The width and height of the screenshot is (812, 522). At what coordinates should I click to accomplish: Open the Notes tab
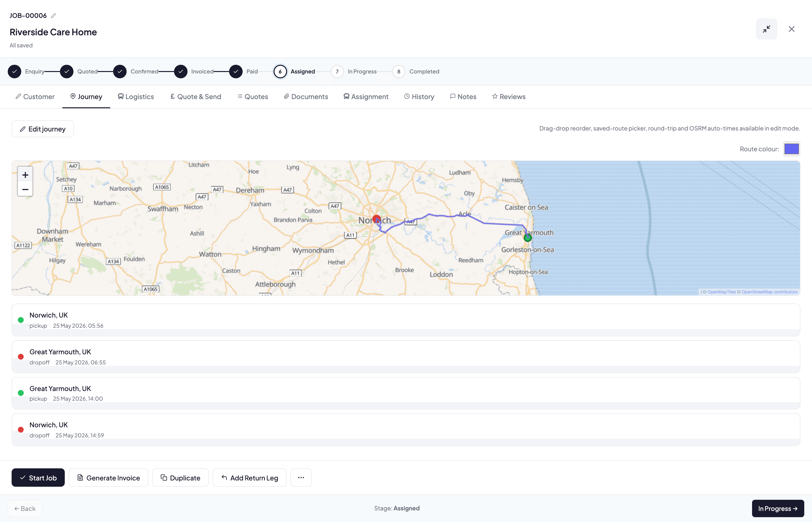click(x=463, y=97)
